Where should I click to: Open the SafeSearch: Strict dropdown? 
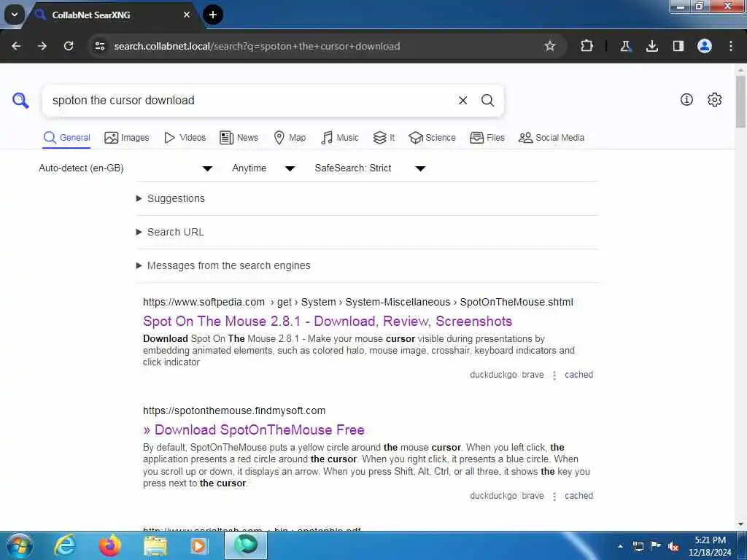[x=370, y=168]
